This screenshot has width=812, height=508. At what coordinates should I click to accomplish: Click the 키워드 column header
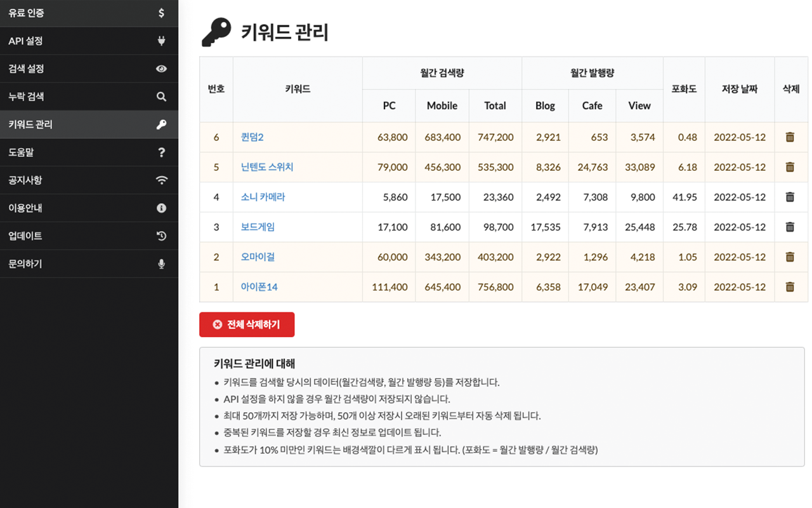point(298,90)
